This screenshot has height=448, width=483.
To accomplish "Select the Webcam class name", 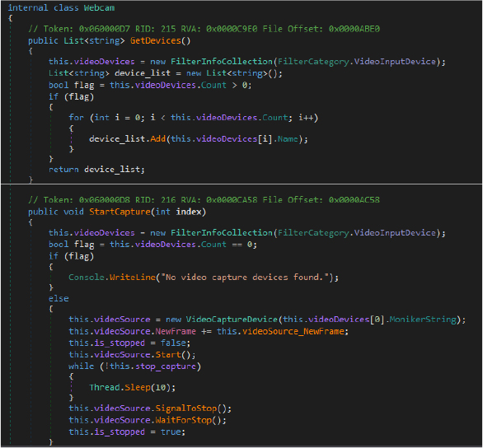I will (99, 7).
